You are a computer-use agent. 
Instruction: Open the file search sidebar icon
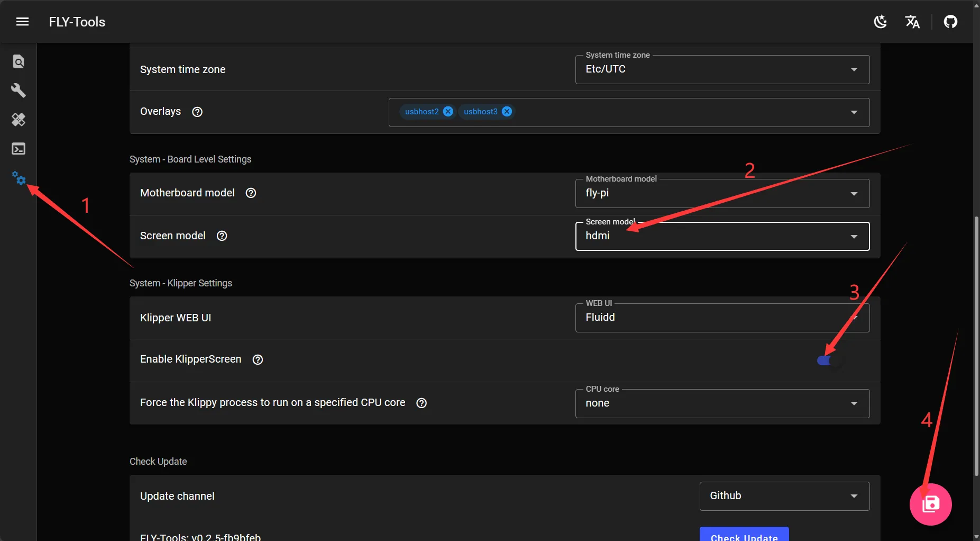click(19, 61)
